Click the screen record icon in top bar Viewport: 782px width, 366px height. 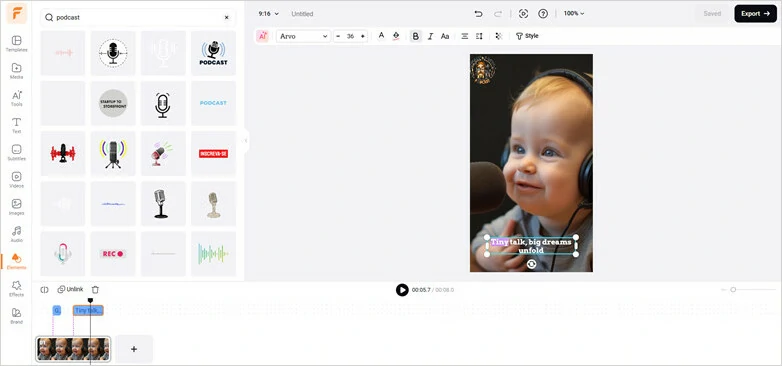[523, 14]
